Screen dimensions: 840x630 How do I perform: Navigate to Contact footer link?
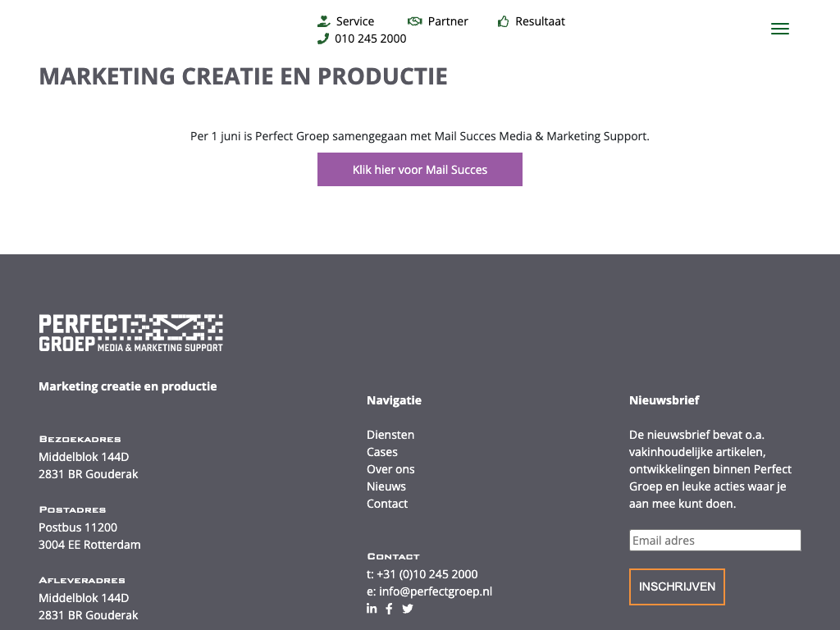pyautogui.click(x=387, y=504)
